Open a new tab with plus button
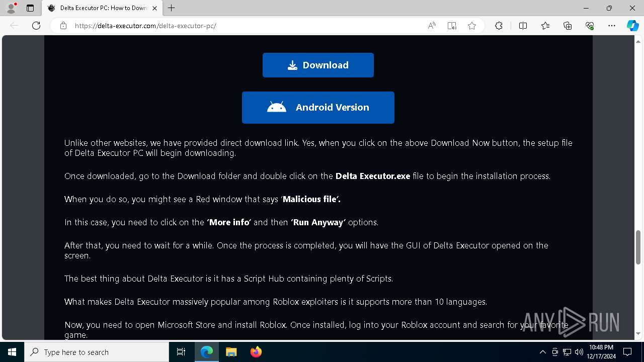The image size is (644, 362). pyautogui.click(x=172, y=8)
